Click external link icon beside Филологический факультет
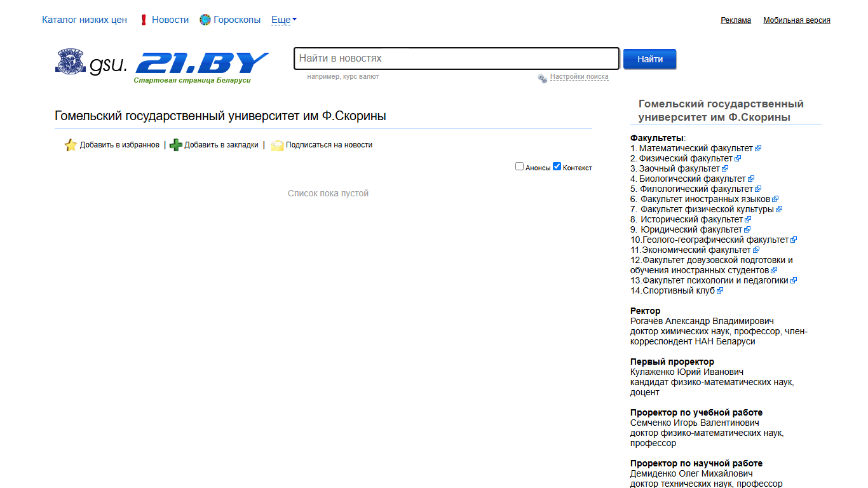868x488 pixels. tap(758, 189)
